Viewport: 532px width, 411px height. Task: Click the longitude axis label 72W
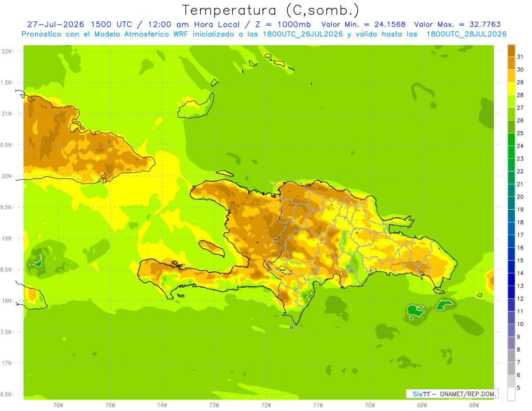point(266,405)
